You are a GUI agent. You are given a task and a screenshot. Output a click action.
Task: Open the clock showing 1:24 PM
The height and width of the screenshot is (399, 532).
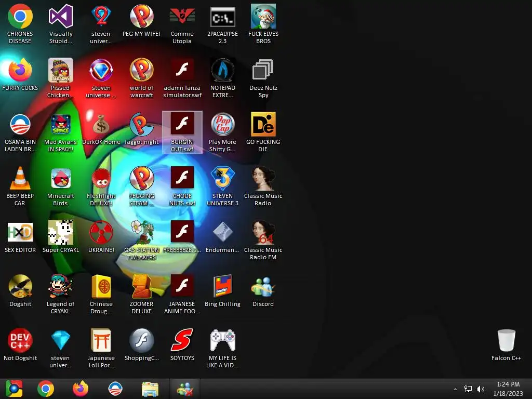click(508, 389)
